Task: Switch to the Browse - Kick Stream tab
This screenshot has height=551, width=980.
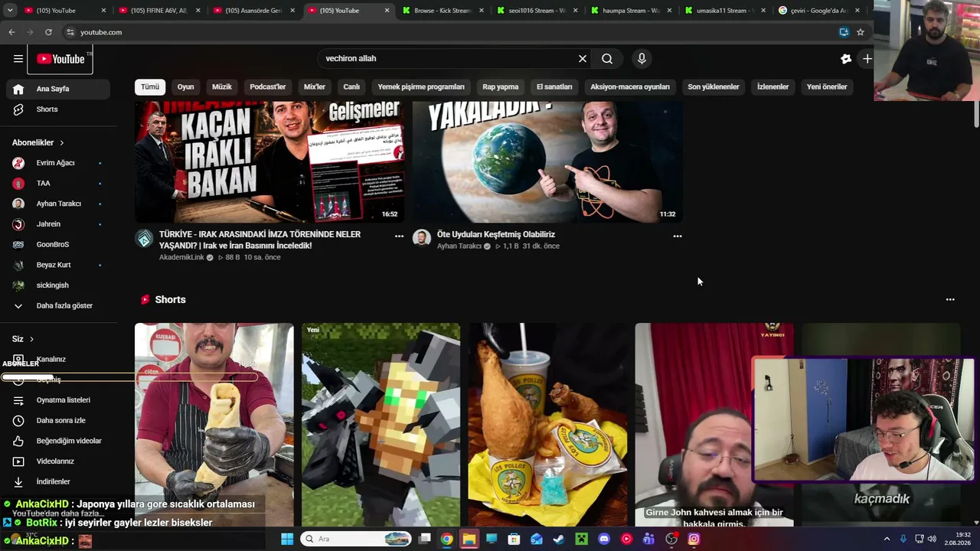Action: tap(442, 11)
